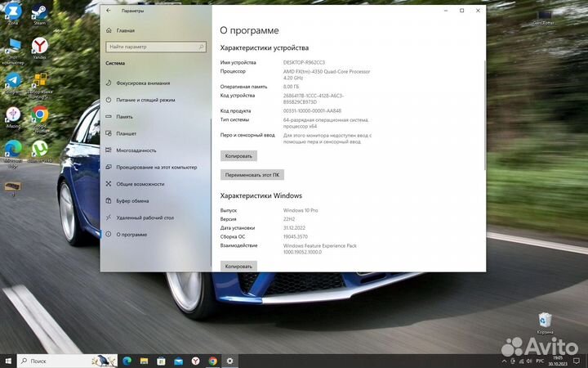Open the taskbar clock and date
The width and height of the screenshot is (588, 368).
click(x=558, y=361)
